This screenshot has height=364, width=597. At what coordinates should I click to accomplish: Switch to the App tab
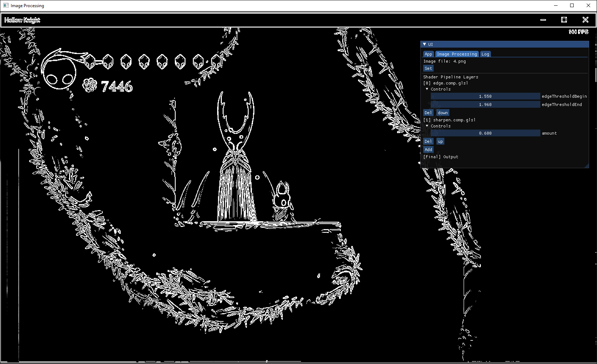[428, 54]
